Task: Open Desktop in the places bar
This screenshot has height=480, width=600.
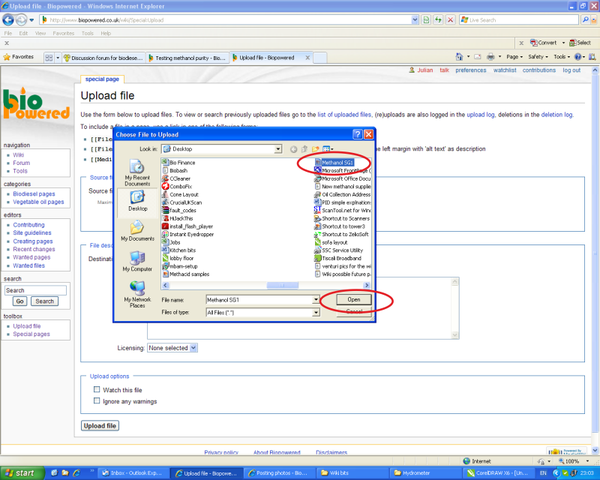Action: click(135, 202)
